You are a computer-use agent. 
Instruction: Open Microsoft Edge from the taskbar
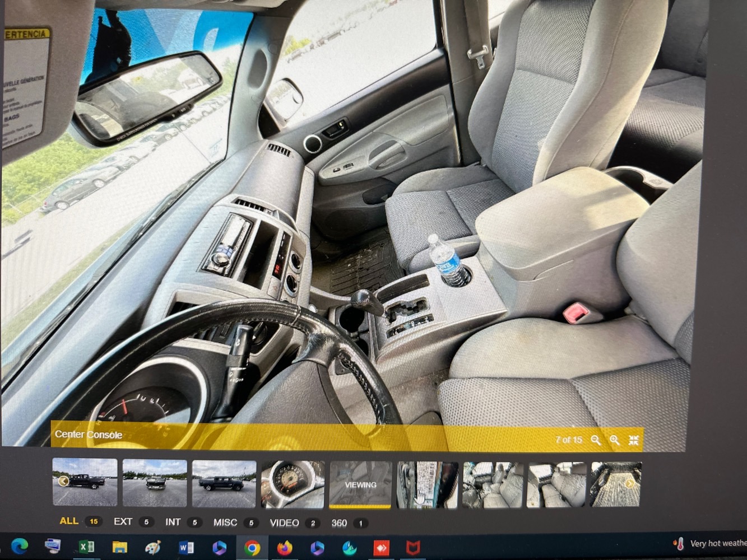[20, 547]
